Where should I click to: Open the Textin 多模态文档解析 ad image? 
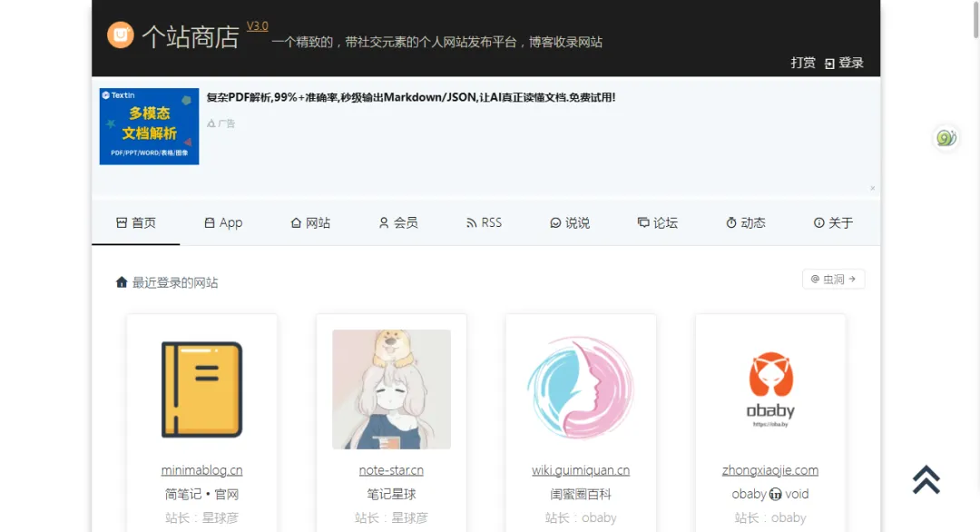click(x=149, y=126)
